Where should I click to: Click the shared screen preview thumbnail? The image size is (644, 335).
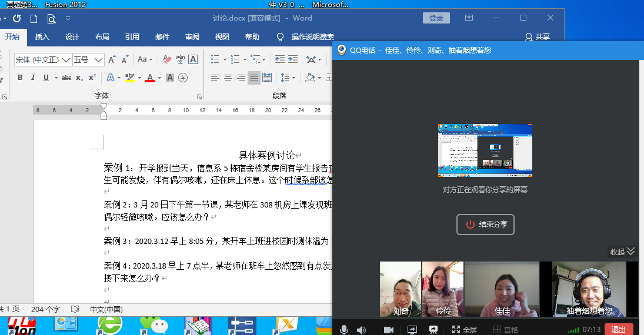[485, 150]
